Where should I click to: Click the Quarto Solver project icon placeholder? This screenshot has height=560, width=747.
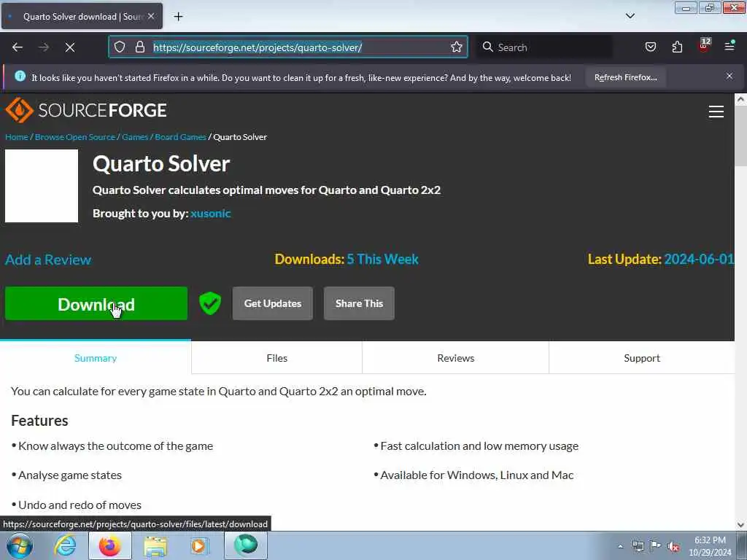pos(42,186)
